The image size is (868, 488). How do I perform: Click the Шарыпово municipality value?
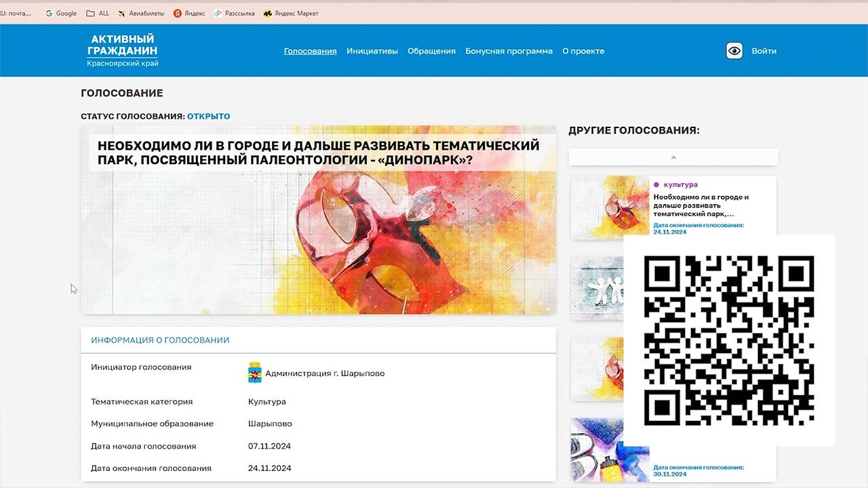click(270, 424)
